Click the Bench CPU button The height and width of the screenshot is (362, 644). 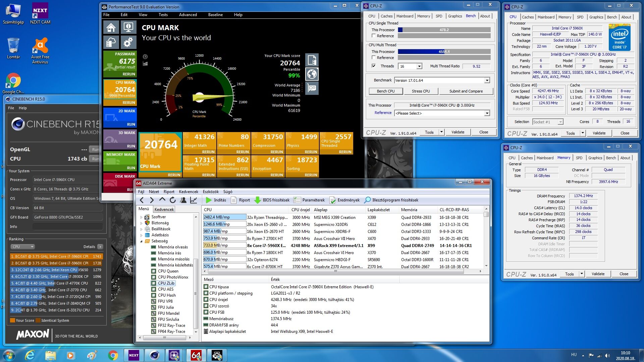point(385,91)
